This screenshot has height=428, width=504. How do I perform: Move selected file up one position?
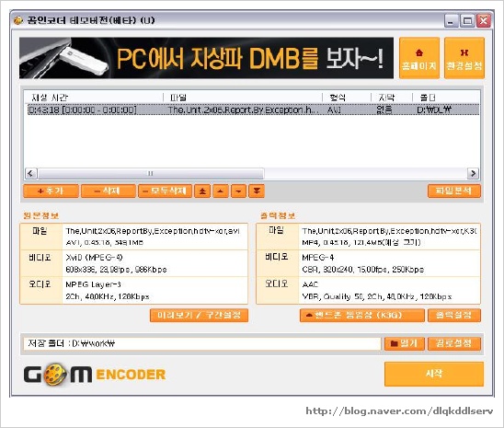[x=221, y=191]
